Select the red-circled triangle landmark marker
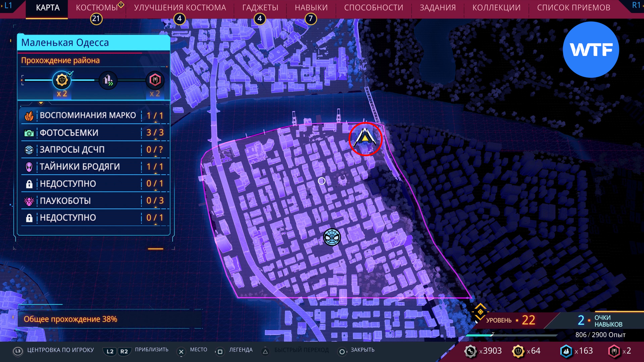Screen dimensions: 644x362 click(x=365, y=138)
